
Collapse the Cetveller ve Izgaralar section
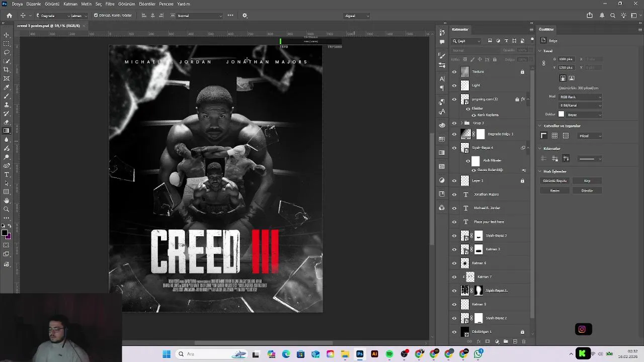tap(540, 126)
